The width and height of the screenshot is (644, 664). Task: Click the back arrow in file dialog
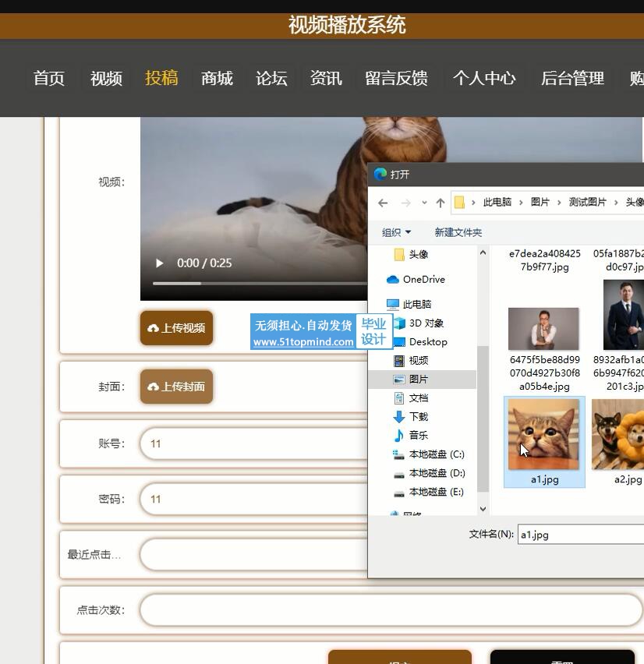383,203
